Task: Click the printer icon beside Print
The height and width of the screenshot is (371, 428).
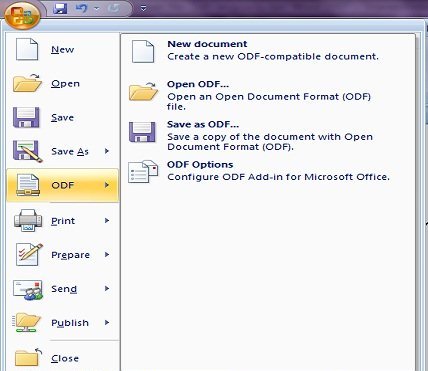Action: pyautogui.click(x=28, y=220)
